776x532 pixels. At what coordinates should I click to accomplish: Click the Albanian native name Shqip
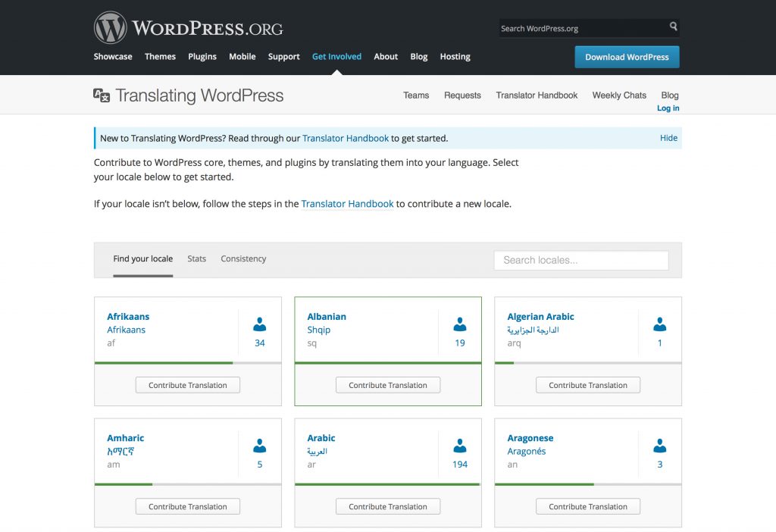click(319, 330)
